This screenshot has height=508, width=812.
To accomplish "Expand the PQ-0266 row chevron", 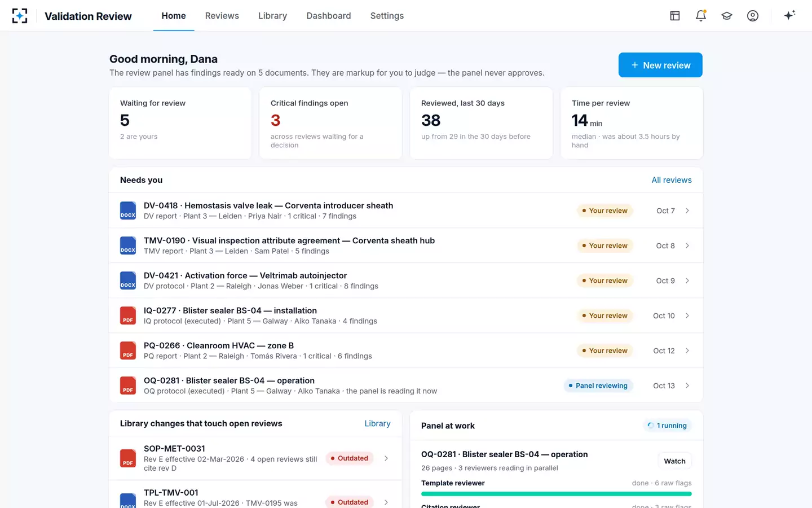I will [x=687, y=351].
